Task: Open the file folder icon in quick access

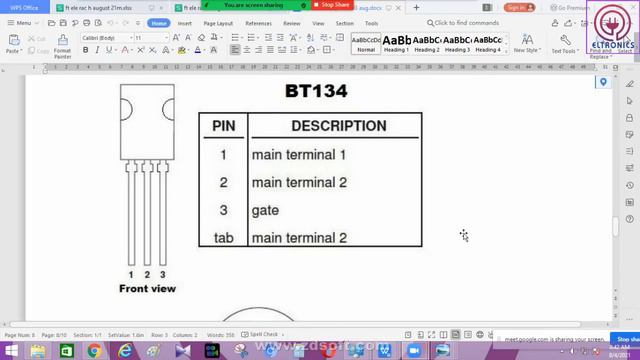Action: pos(51,23)
